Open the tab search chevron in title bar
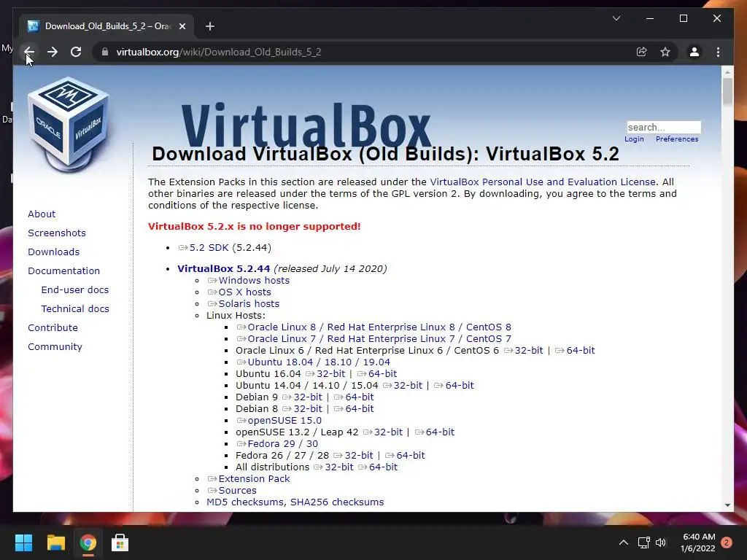Viewport: 747px width, 560px height. pyautogui.click(x=616, y=18)
